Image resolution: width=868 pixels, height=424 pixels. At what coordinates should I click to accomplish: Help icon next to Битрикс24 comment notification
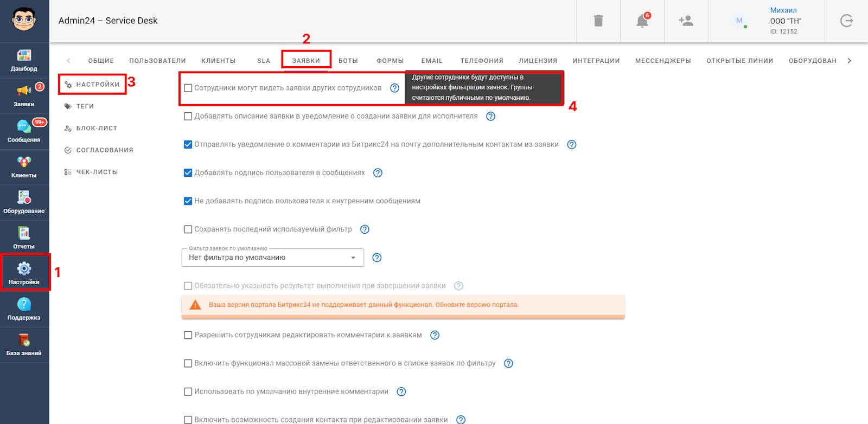(572, 144)
